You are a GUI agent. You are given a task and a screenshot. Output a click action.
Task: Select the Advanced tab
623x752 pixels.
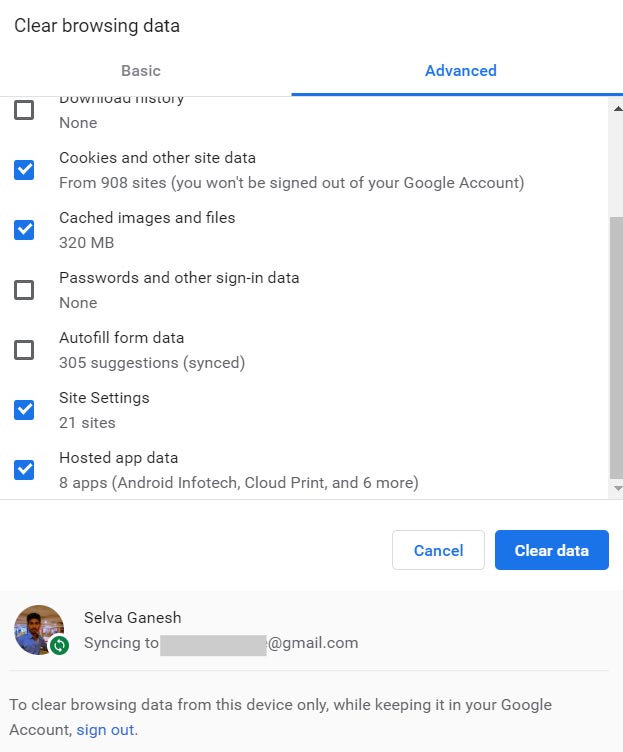tap(460, 71)
